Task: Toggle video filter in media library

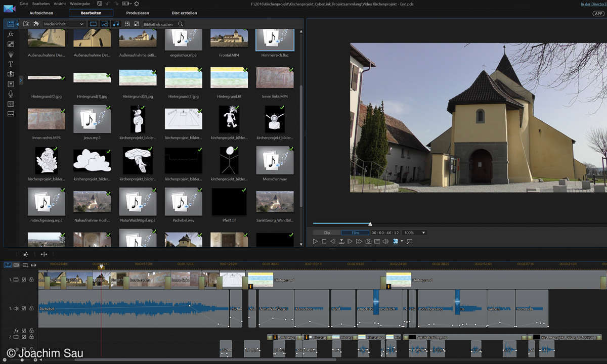Action: [93, 24]
